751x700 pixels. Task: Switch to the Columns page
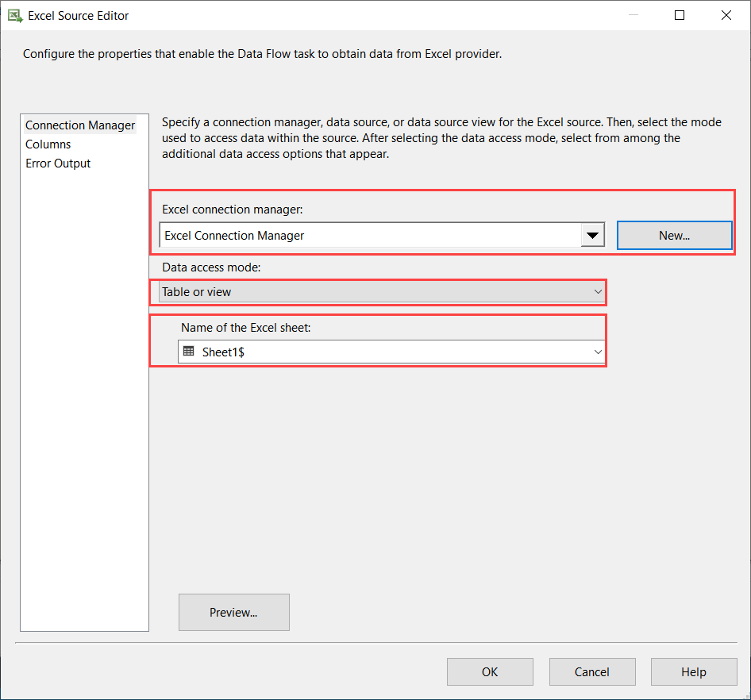48,144
